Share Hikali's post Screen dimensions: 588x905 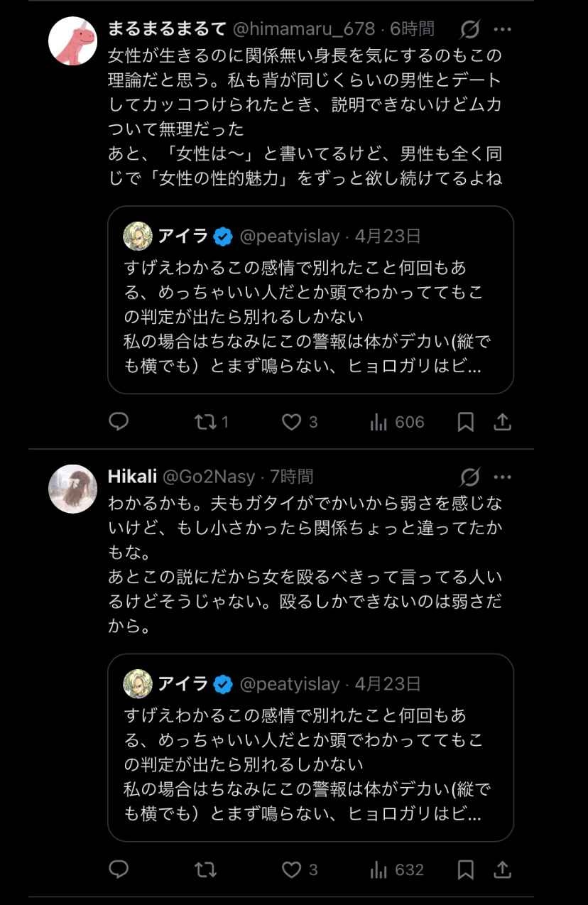(502, 869)
